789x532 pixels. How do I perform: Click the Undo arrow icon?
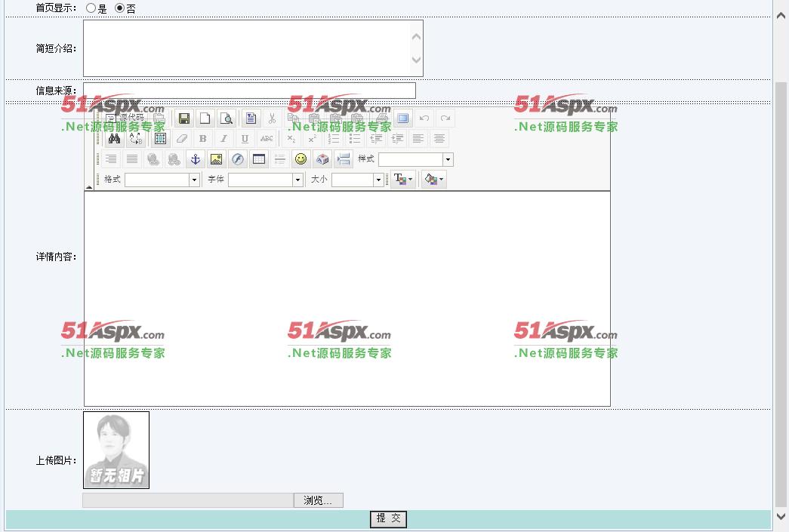pyautogui.click(x=424, y=118)
